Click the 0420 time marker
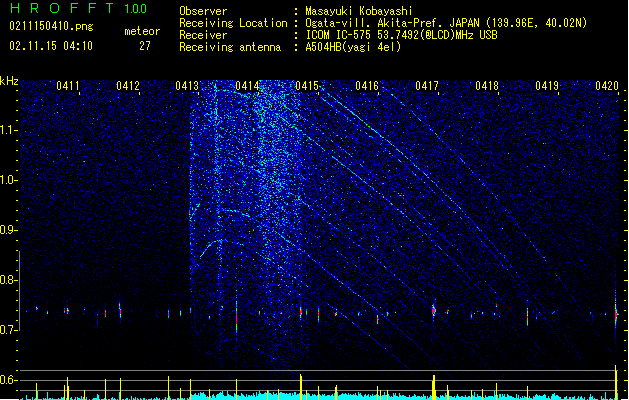This screenshot has width=629, height=400. tap(607, 85)
